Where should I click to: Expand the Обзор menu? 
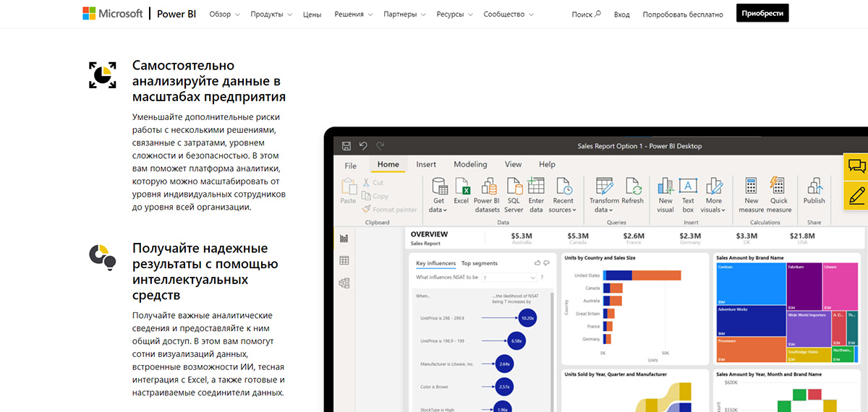click(224, 14)
